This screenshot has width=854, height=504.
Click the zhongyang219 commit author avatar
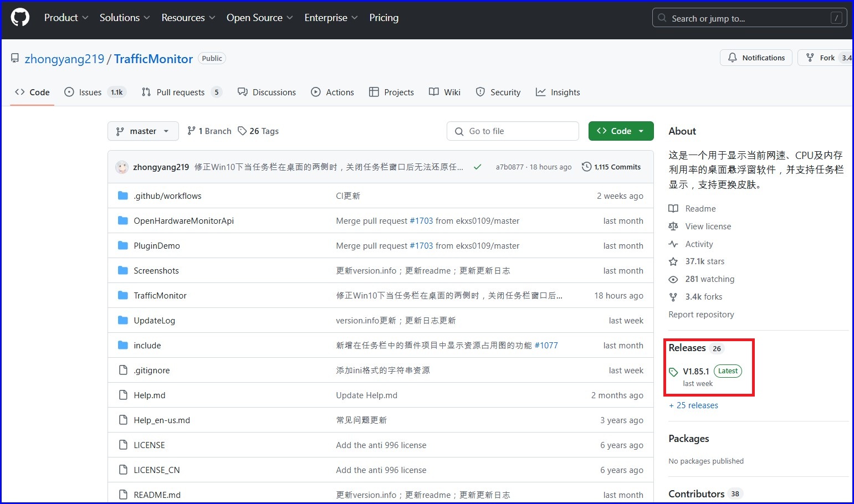coord(122,167)
